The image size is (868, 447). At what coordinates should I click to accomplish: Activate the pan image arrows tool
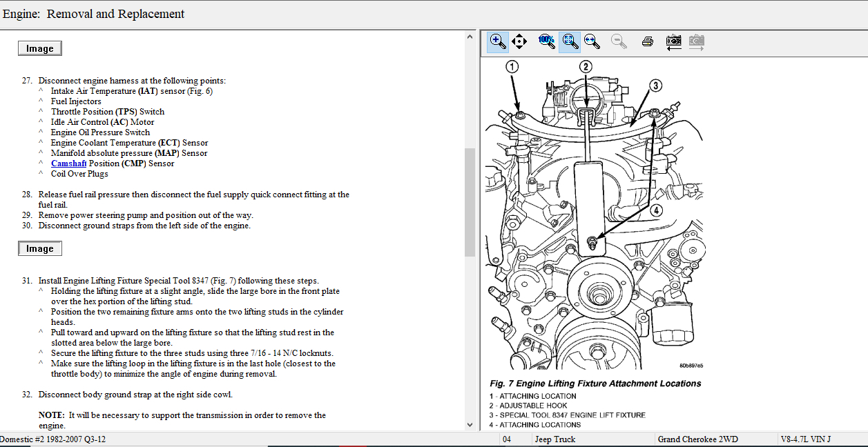519,41
